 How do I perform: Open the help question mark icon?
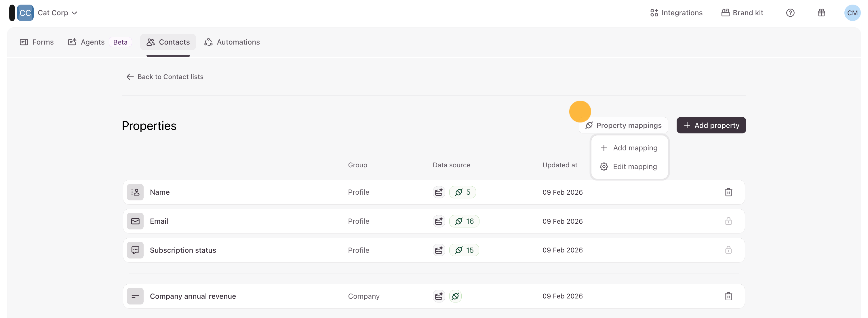coord(790,13)
